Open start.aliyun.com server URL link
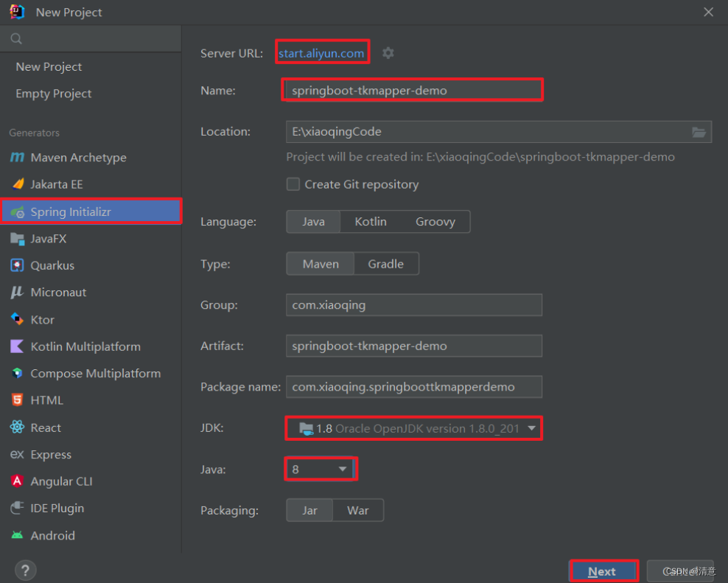728x583 pixels. [x=321, y=53]
